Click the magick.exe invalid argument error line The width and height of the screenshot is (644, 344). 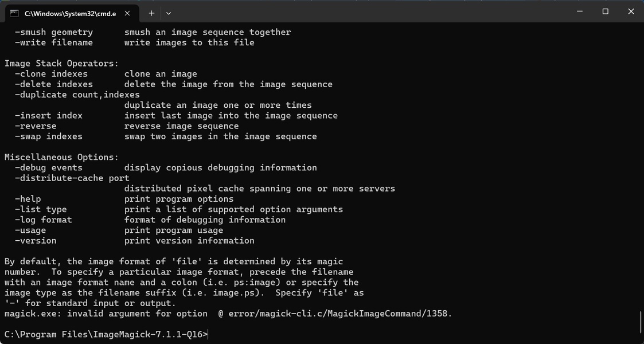click(228, 314)
